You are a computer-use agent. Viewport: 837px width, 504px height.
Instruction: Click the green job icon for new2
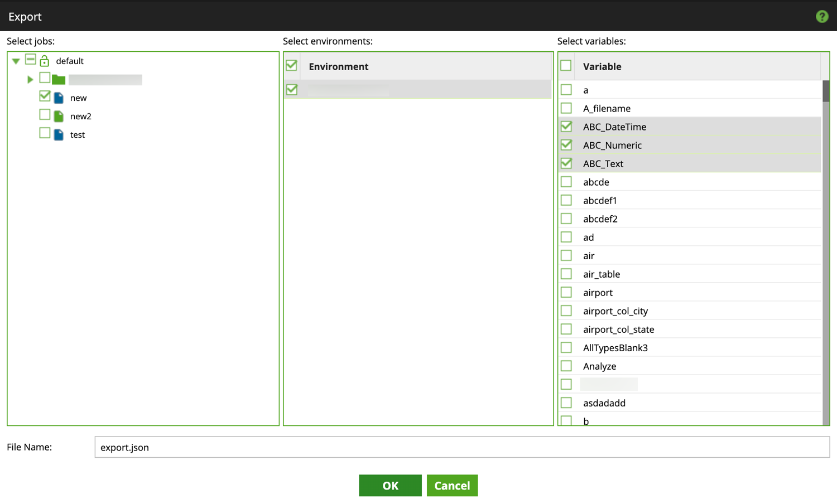[x=59, y=117]
